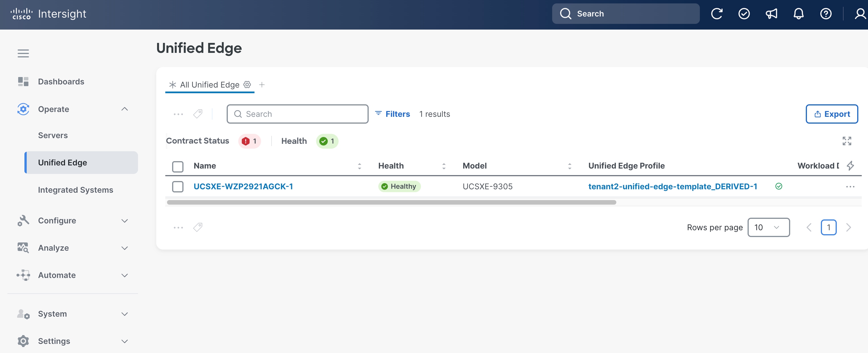Image resolution: width=868 pixels, height=353 pixels.
Task: Click the Analyze chart icon
Action: tap(23, 248)
